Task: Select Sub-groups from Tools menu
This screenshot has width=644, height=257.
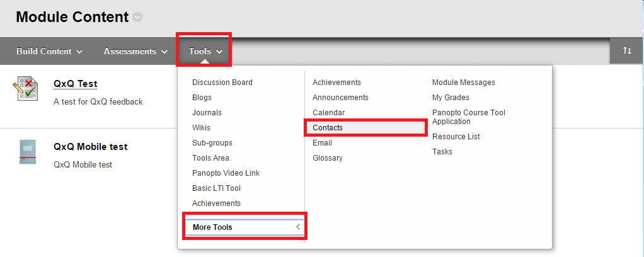Action: click(212, 143)
